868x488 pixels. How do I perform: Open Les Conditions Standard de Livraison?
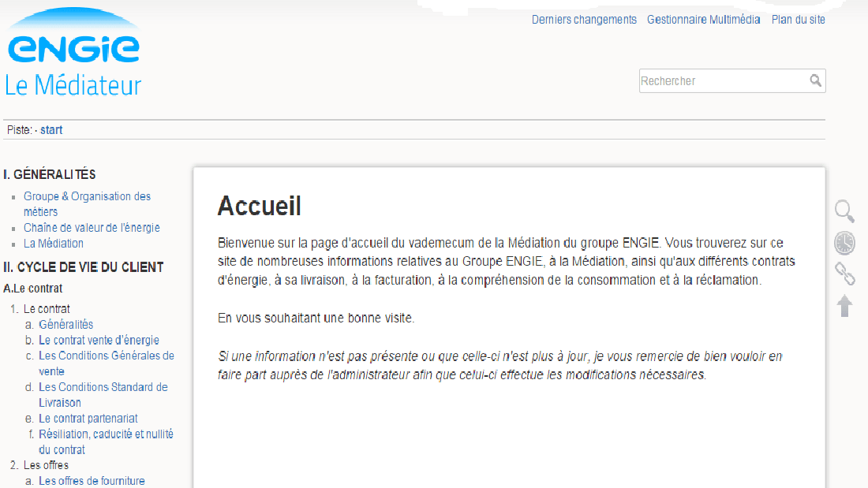pos(103,395)
